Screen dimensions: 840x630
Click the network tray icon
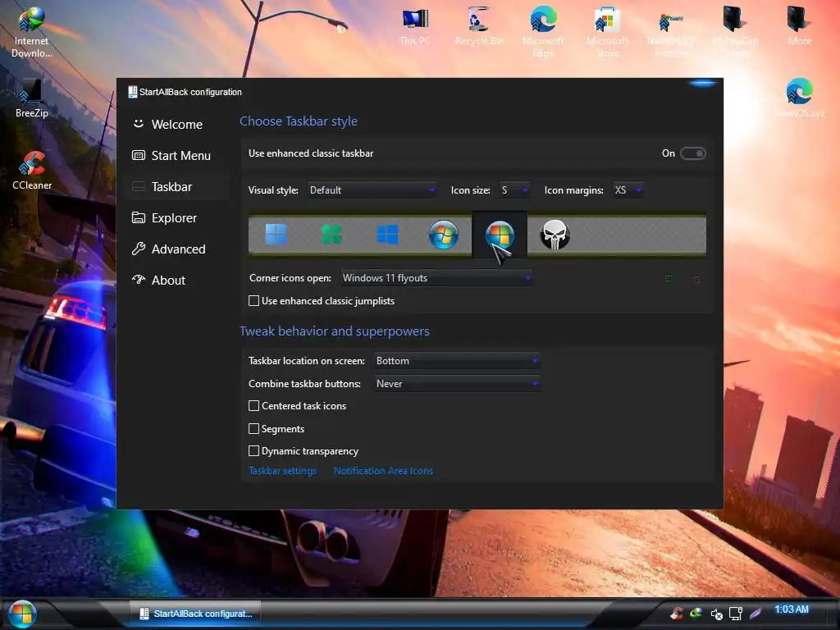click(736, 614)
